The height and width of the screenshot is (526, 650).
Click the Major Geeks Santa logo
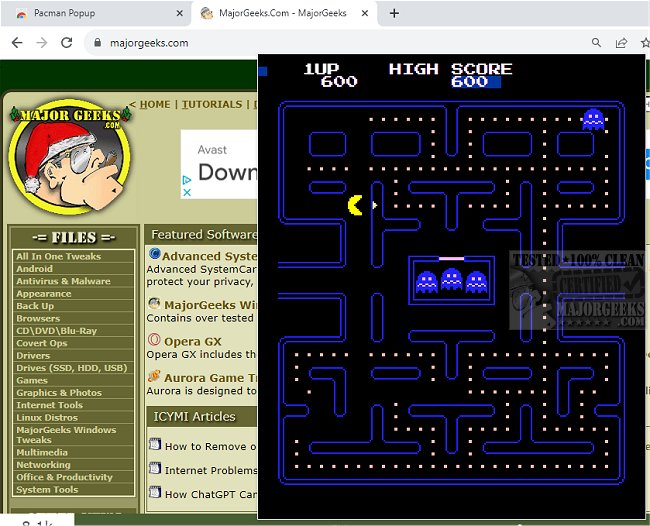click(x=70, y=157)
